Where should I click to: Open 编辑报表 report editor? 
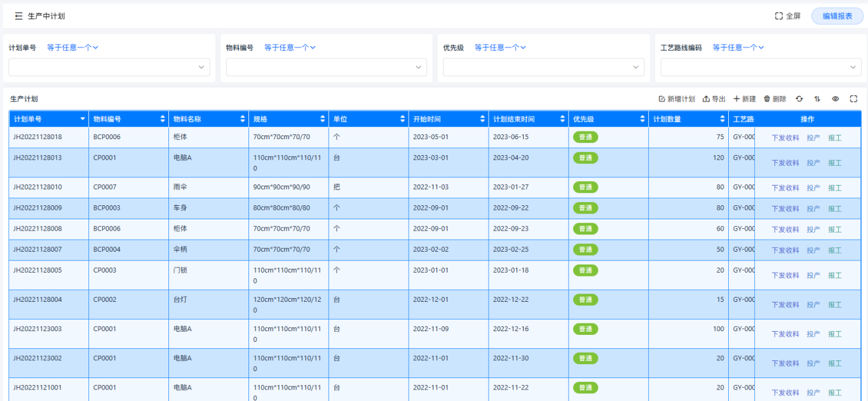[x=837, y=16]
